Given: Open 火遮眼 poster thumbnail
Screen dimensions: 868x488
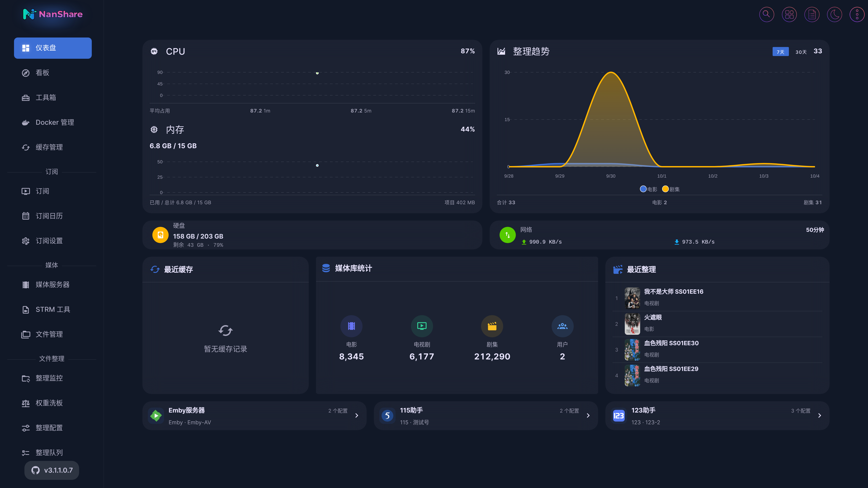Looking at the screenshot, I should tap(632, 324).
